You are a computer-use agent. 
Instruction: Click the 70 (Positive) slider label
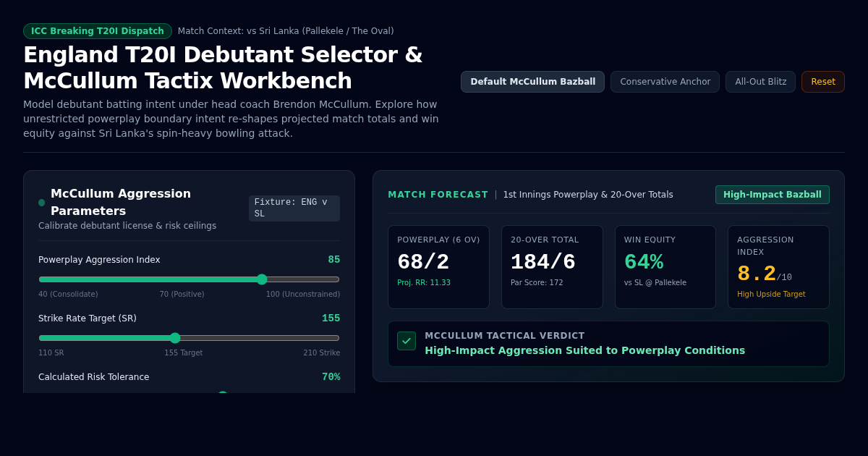coord(182,295)
